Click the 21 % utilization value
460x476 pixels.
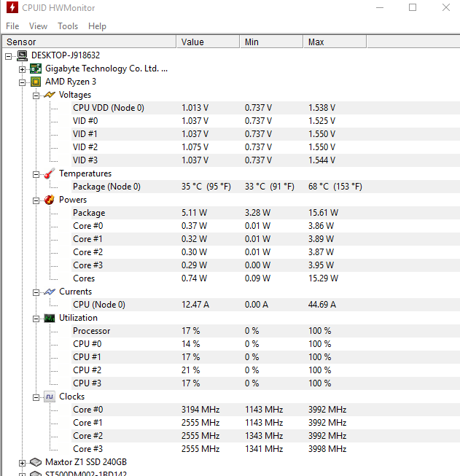(191, 370)
